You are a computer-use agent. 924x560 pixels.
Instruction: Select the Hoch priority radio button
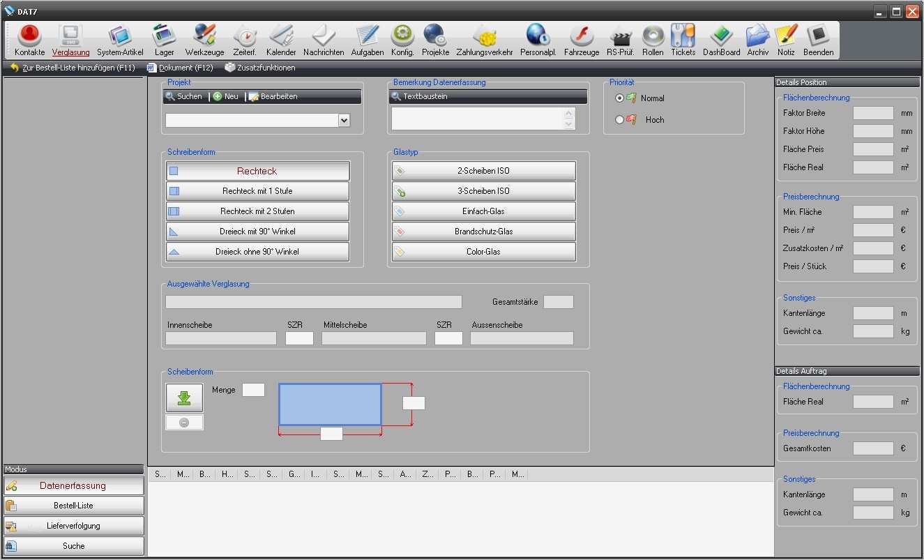click(x=619, y=120)
